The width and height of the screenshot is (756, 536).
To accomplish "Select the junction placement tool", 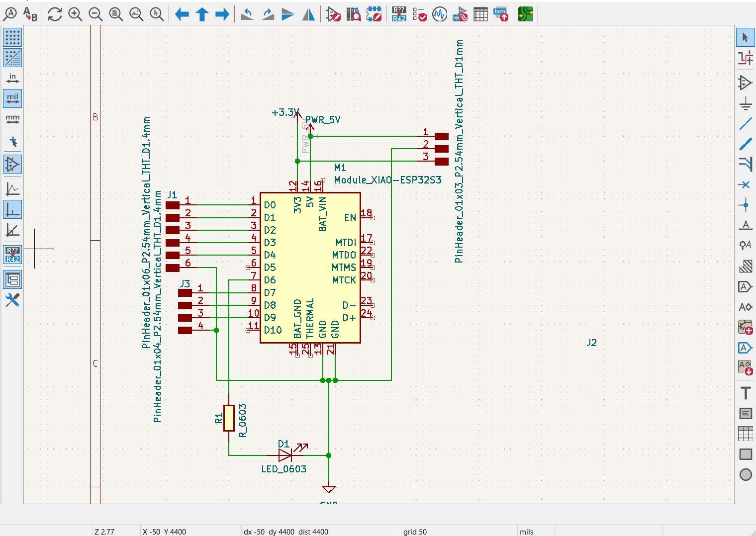I will pyautogui.click(x=745, y=205).
